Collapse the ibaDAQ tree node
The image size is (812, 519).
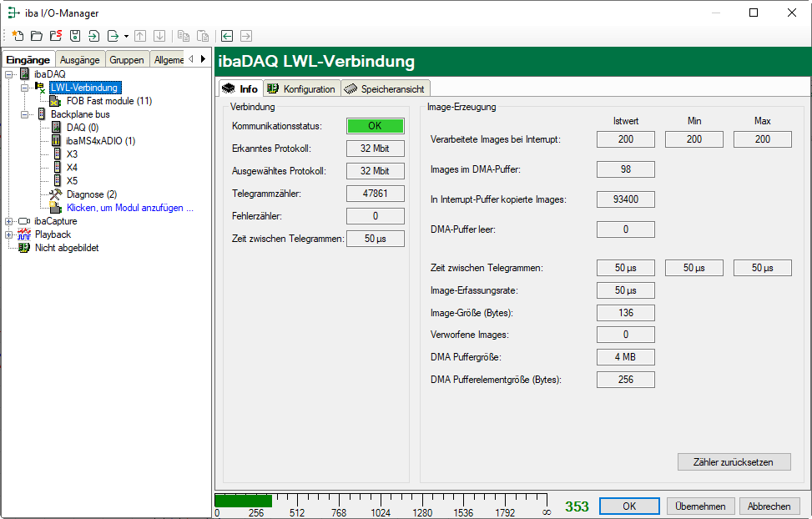(x=9, y=74)
